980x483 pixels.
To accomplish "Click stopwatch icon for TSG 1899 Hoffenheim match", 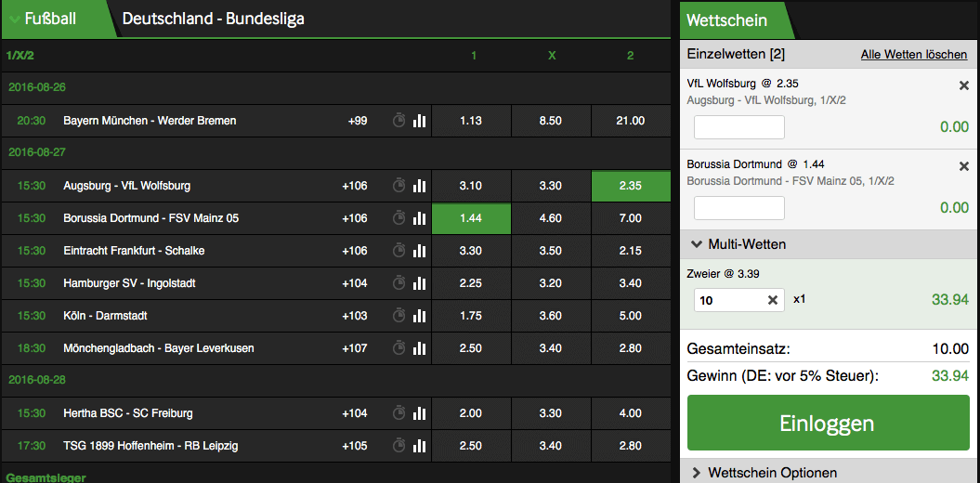I will pyautogui.click(x=399, y=446).
